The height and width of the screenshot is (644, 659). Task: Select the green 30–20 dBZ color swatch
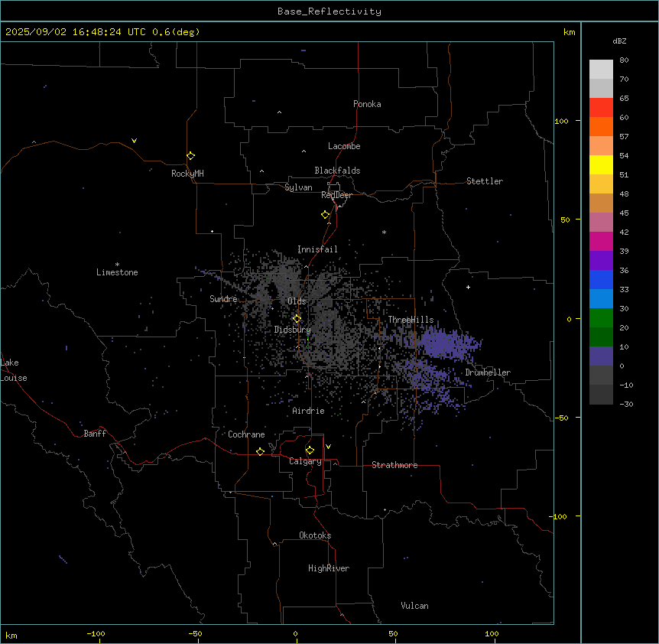tap(601, 318)
